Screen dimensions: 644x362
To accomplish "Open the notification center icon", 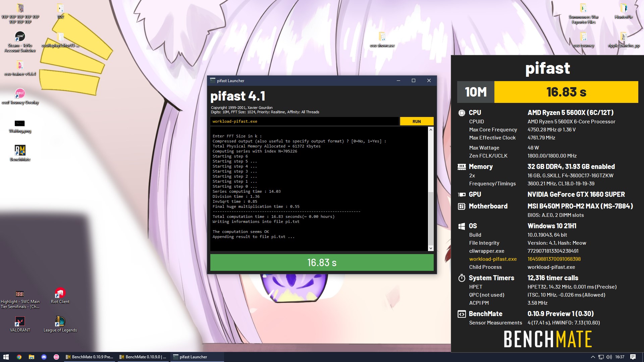I will point(633,357).
